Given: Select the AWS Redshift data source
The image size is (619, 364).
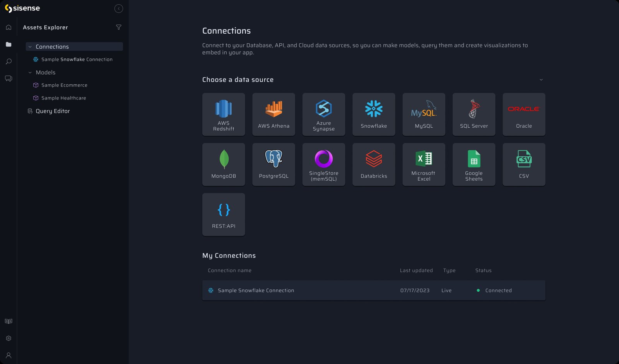Looking at the screenshot, I should click(224, 114).
